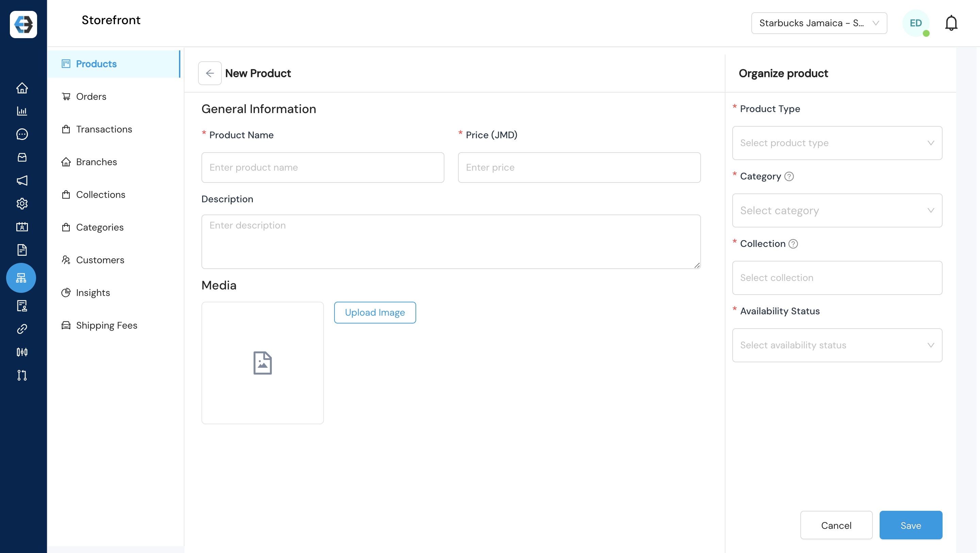Image resolution: width=980 pixels, height=553 pixels.
Task: Click the Cancel button
Action: pyautogui.click(x=836, y=525)
